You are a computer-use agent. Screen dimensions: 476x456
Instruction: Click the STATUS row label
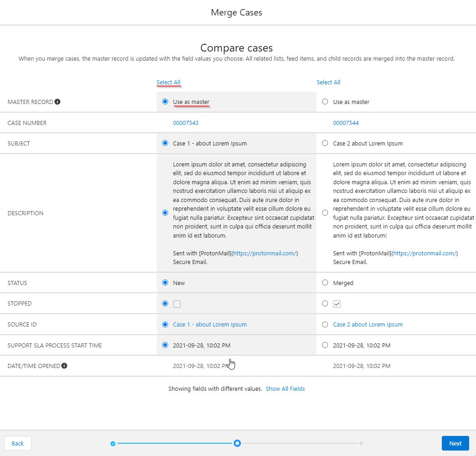17,283
